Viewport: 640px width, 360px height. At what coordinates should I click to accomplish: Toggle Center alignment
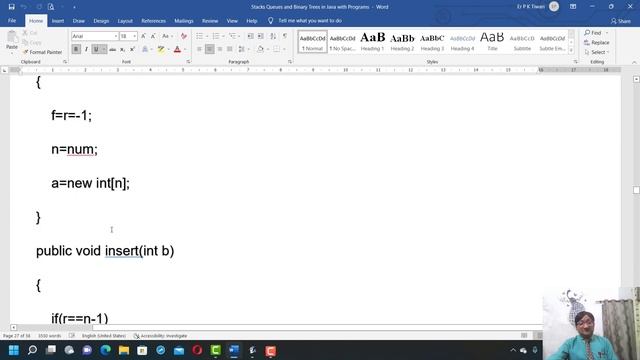tap(209, 49)
